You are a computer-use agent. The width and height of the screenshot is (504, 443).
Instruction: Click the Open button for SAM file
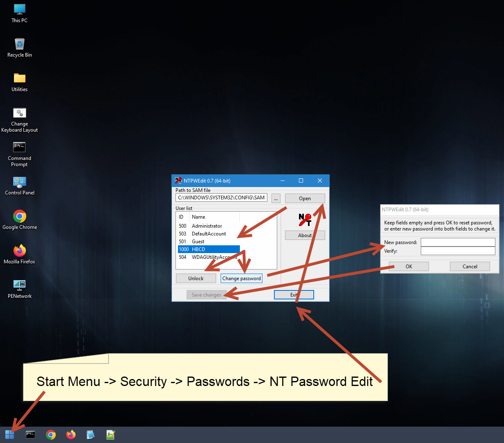[x=305, y=198]
